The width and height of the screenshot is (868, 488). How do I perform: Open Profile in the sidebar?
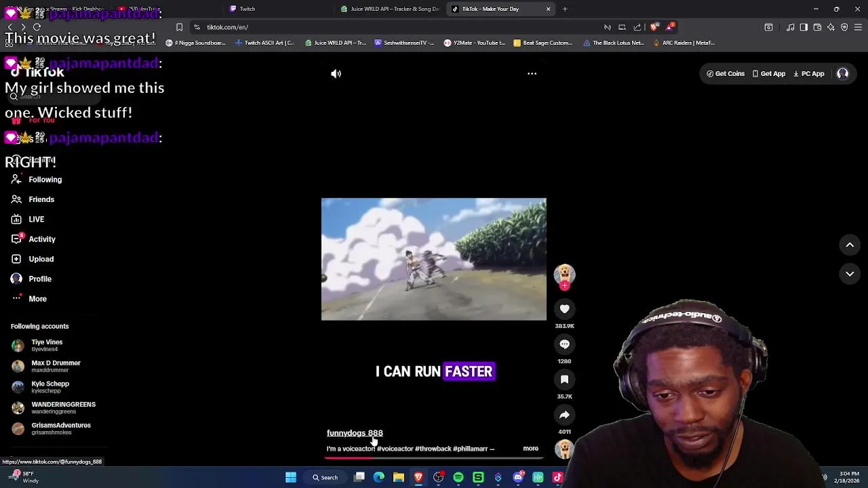coord(31,279)
